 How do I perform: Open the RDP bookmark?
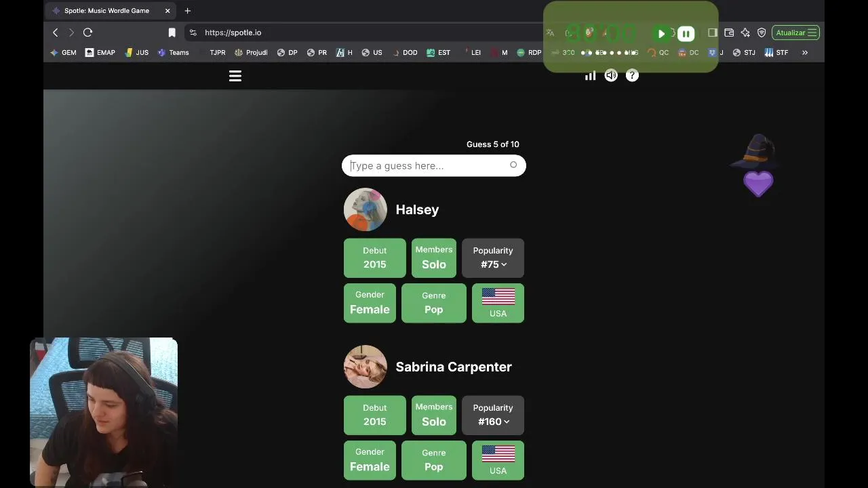tap(529, 52)
